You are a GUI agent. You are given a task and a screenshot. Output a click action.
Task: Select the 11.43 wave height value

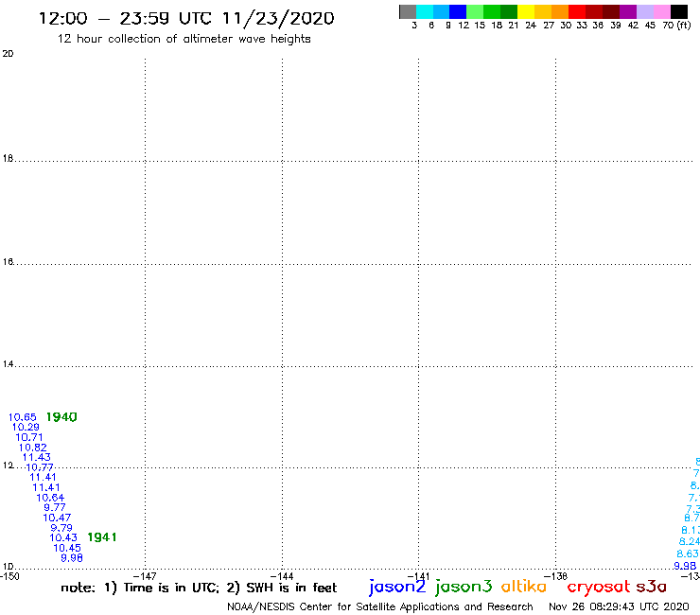point(37,457)
